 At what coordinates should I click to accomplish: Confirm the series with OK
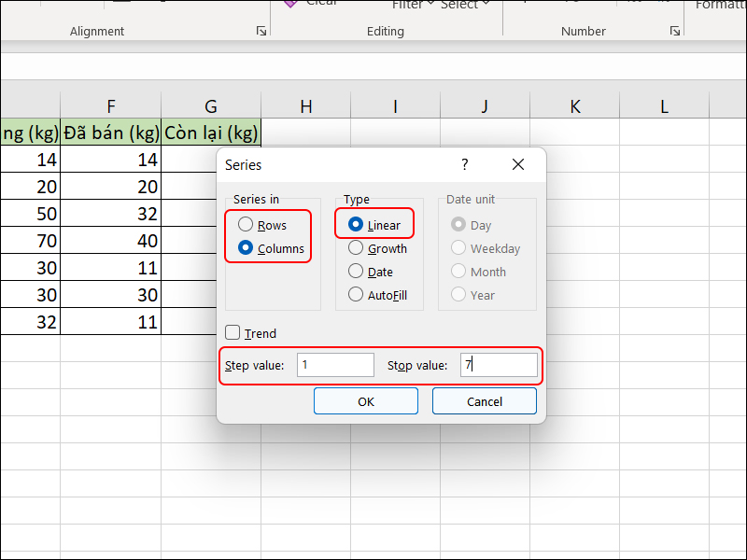tap(365, 401)
